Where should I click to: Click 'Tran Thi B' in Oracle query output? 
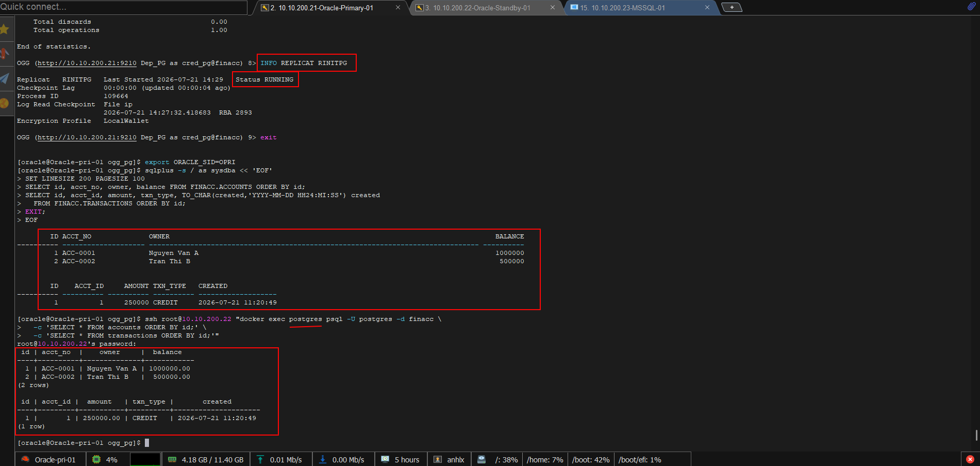tap(170, 261)
